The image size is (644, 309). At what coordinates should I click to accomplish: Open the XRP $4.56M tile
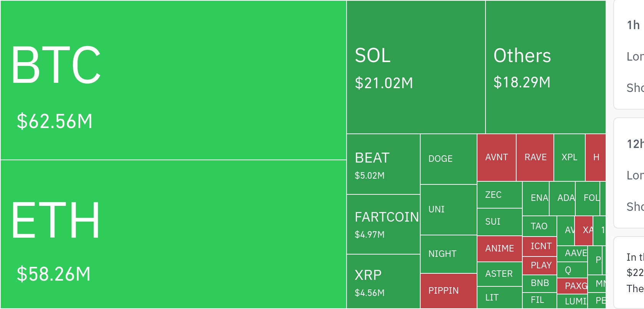[383, 281]
